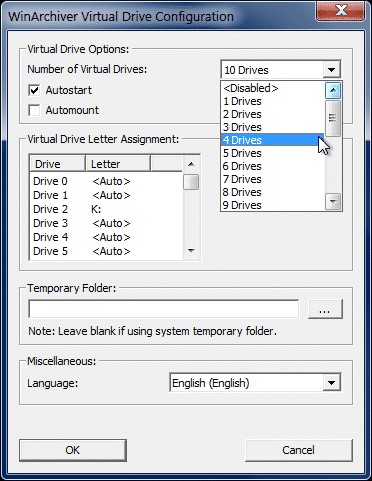Select Drive 2 with letter K:
Screen dimensions: 372x481
coord(106,209)
